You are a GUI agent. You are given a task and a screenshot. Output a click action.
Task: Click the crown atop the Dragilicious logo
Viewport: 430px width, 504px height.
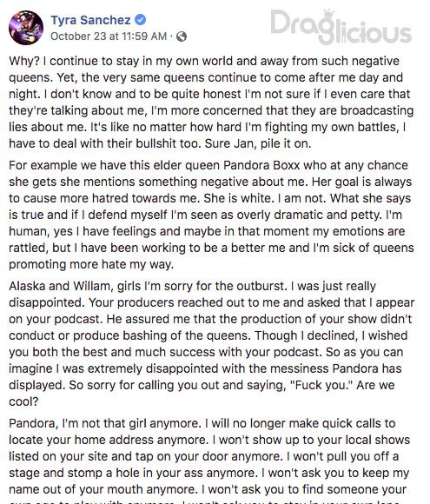pyautogui.click(x=329, y=15)
